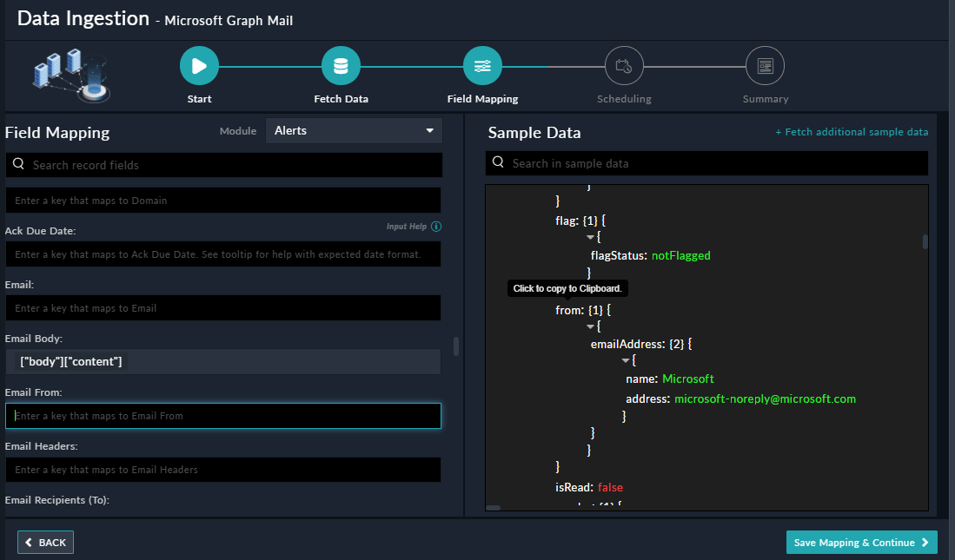Click Save Mapping & Continue button

861,543
